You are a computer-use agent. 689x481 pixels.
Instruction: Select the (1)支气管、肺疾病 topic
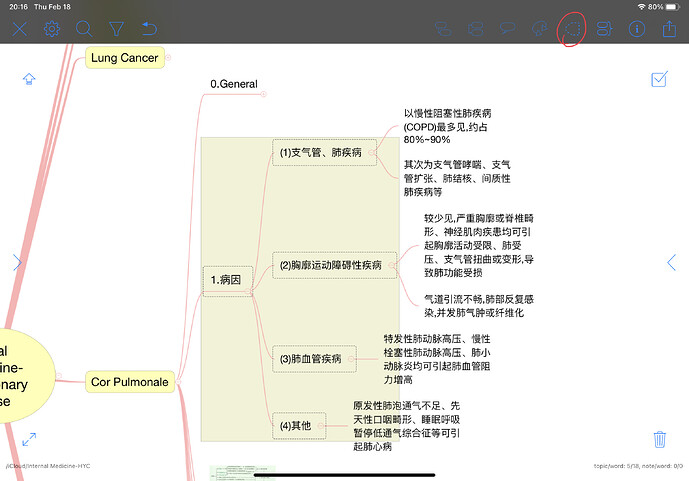tap(324, 152)
